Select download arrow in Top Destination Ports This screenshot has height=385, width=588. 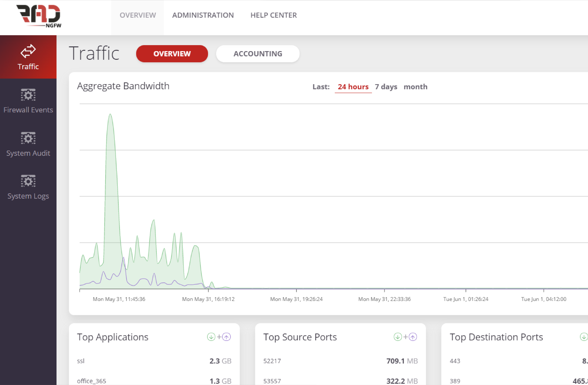pyautogui.click(x=584, y=337)
